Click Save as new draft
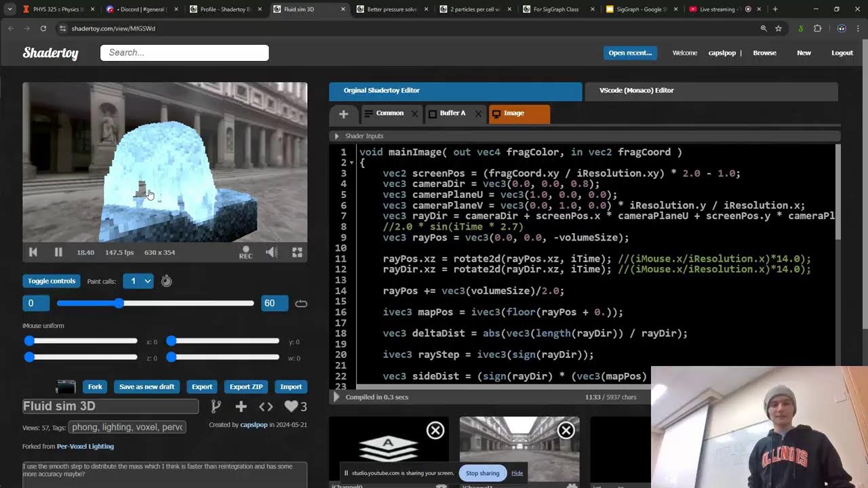This screenshot has height=488, width=868. 146,387
